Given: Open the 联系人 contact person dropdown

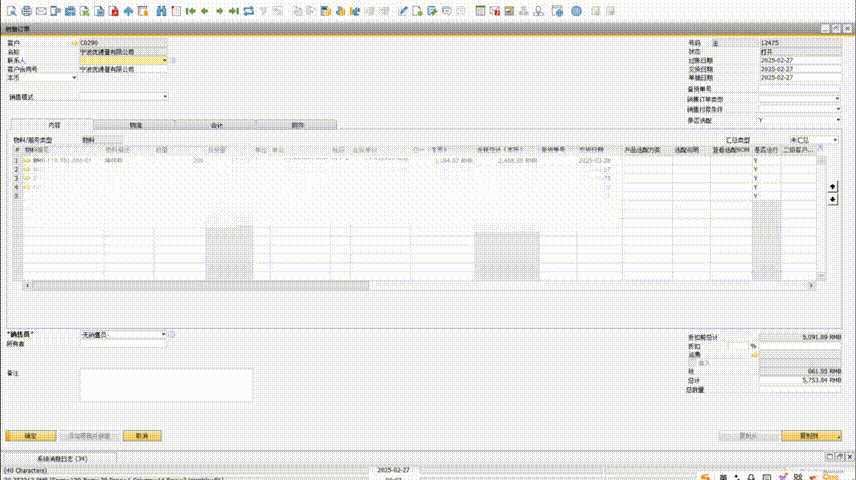Looking at the screenshot, I should click(x=165, y=60).
